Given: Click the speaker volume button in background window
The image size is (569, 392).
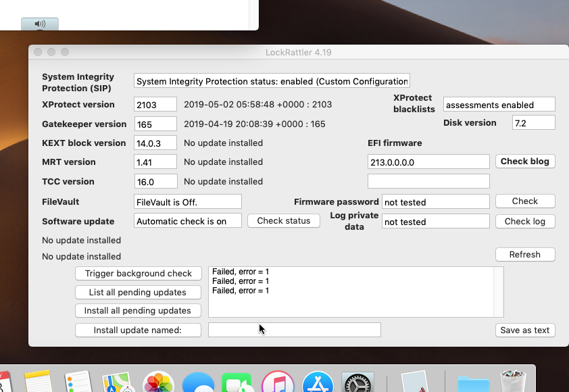Looking at the screenshot, I should (x=40, y=24).
